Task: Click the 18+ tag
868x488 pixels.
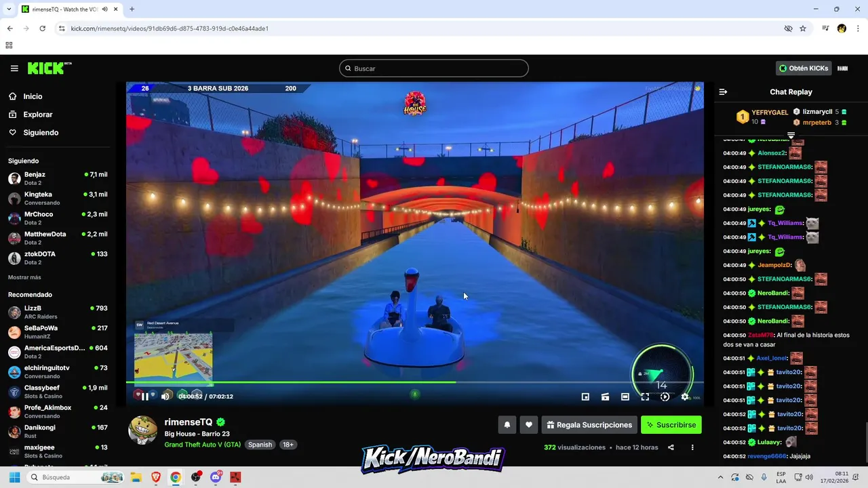Action: coord(288,445)
